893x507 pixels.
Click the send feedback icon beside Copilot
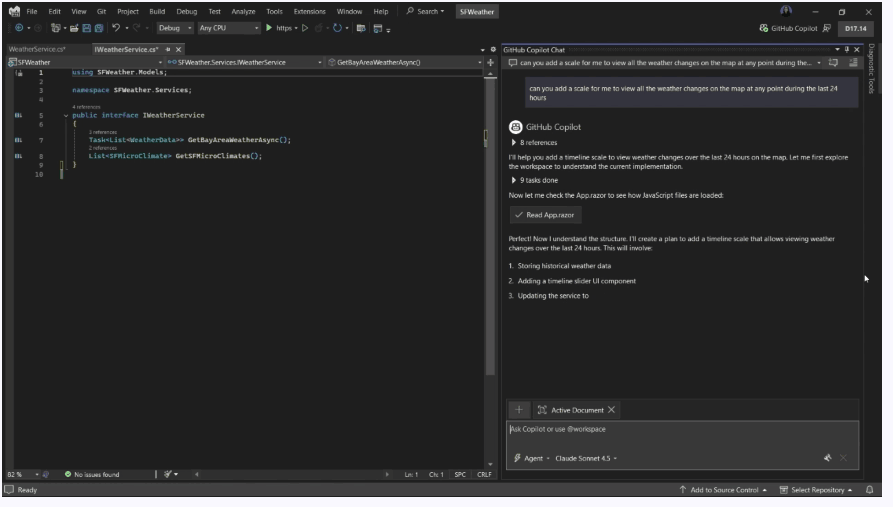tap(827, 28)
